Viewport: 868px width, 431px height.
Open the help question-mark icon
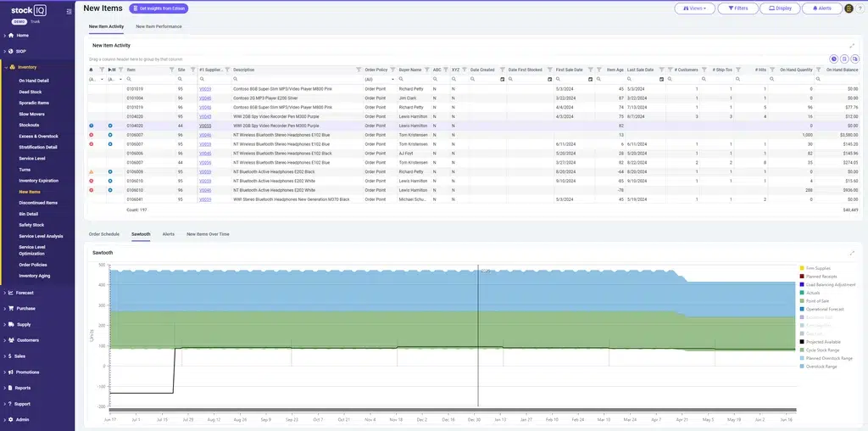pos(860,8)
